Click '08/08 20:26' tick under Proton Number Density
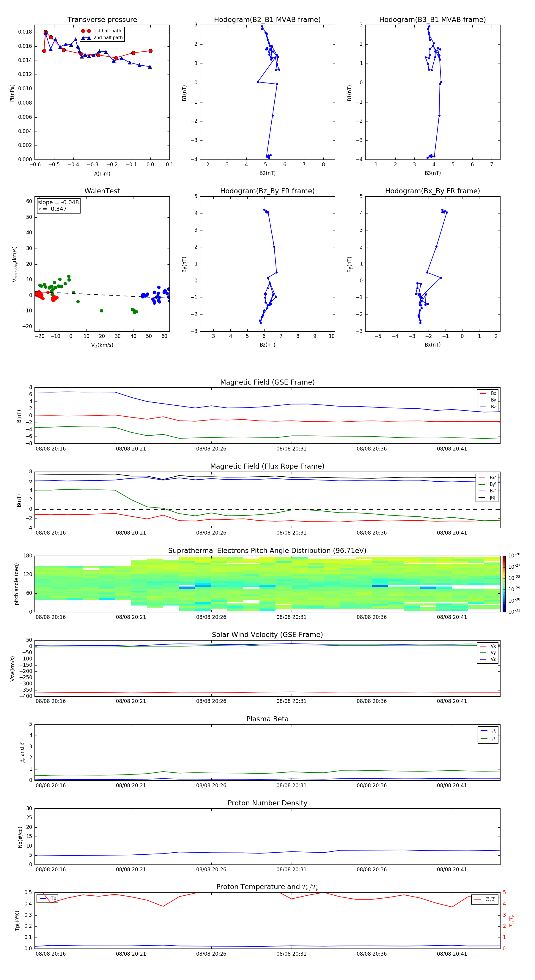The height and width of the screenshot is (980, 535). pyautogui.click(x=211, y=870)
